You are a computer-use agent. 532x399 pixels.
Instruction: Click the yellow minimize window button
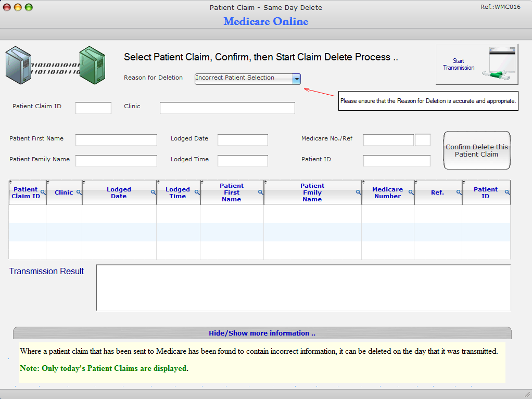(18, 7)
